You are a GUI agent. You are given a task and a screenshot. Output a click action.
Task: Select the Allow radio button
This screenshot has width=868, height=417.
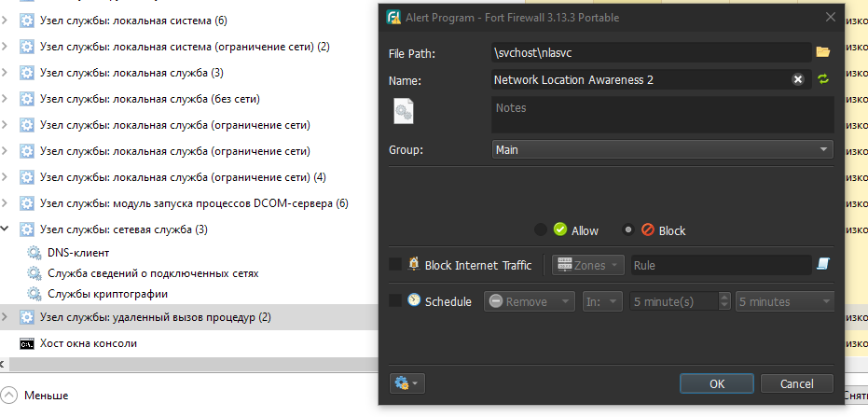(541, 229)
